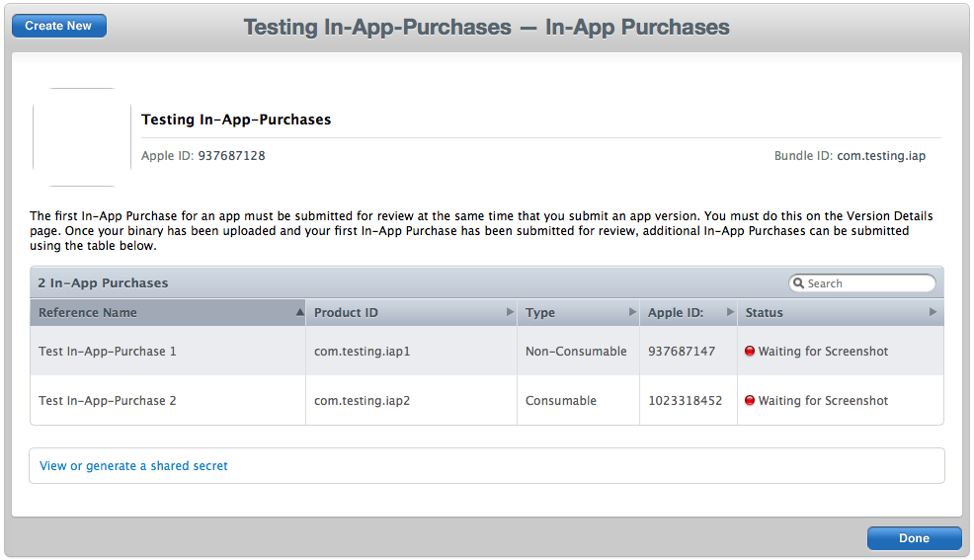Focus the Search field in table header

[862, 283]
